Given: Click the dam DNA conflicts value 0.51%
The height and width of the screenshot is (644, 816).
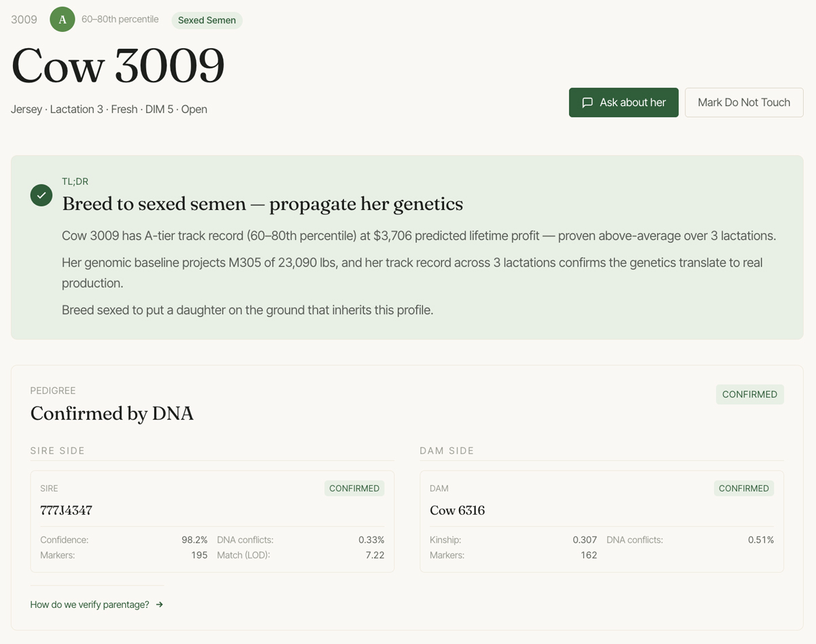Looking at the screenshot, I should (761, 540).
